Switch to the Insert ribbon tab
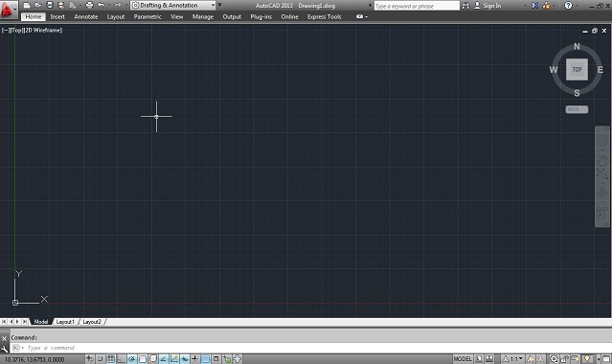The width and height of the screenshot is (612, 364). [57, 17]
